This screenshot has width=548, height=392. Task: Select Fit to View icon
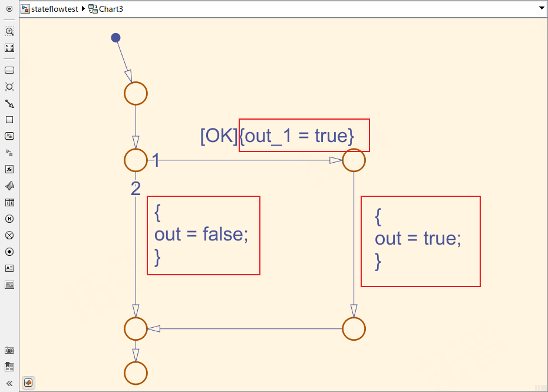[9, 48]
